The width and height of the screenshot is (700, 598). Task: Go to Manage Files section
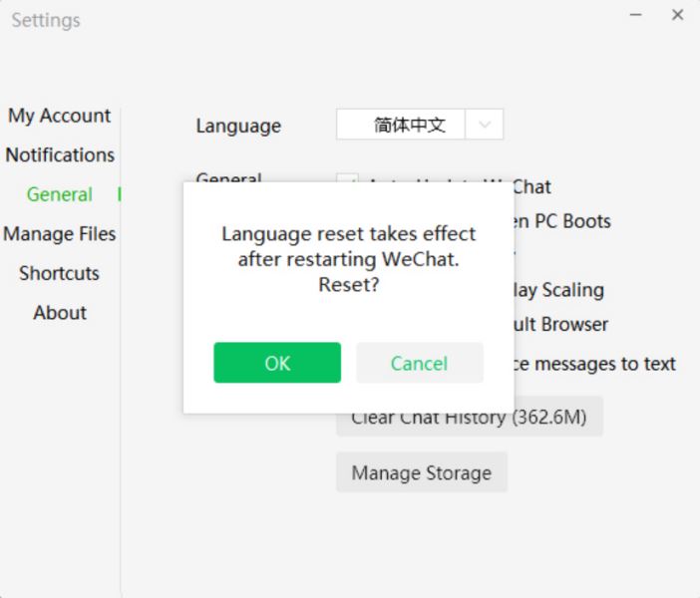pyautogui.click(x=60, y=234)
